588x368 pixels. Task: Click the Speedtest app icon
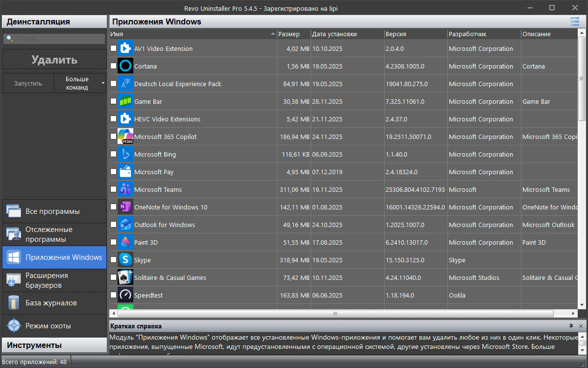point(125,295)
